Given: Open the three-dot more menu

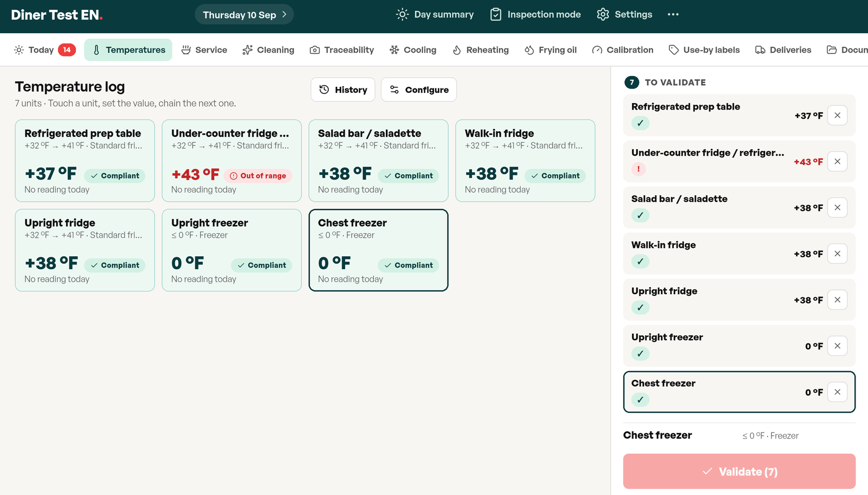Looking at the screenshot, I should click(673, 15).
